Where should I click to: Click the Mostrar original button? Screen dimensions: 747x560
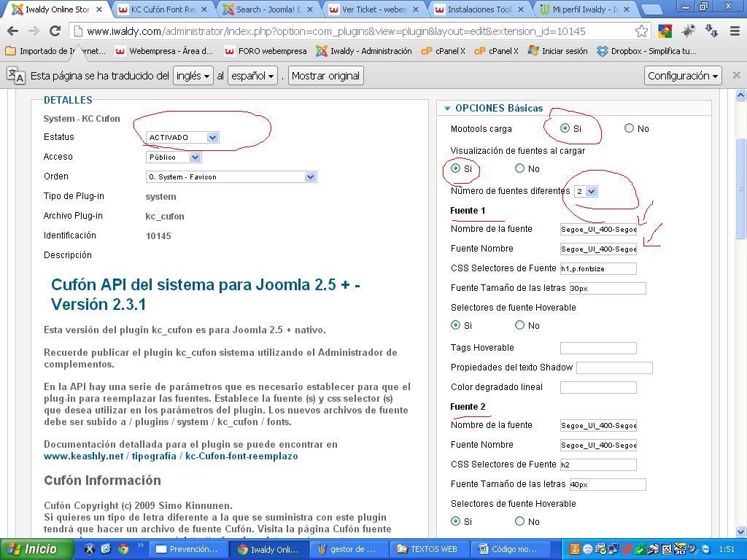(x=326, y=76)
